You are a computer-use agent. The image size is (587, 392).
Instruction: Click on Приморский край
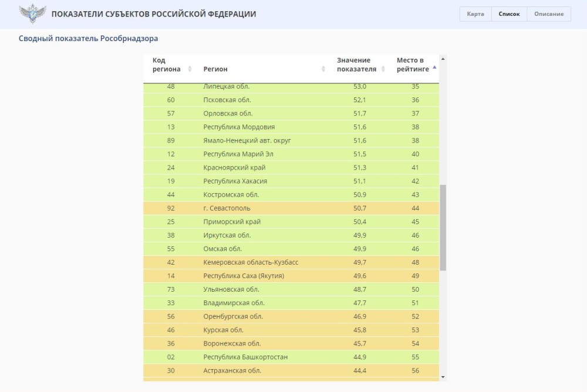tap(232, 222)
